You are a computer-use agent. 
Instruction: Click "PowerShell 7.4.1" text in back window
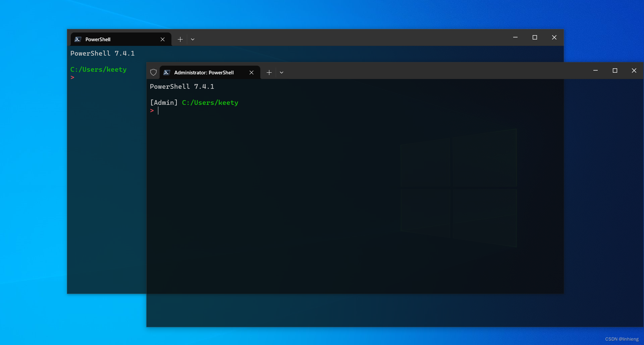[103, 54]
